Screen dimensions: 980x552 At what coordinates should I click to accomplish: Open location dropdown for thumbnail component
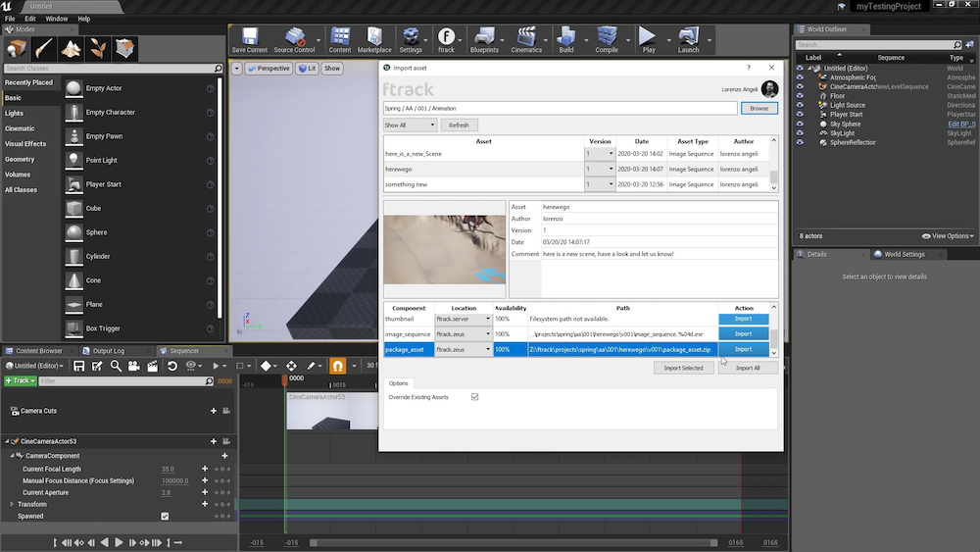(x=464, y=319)
